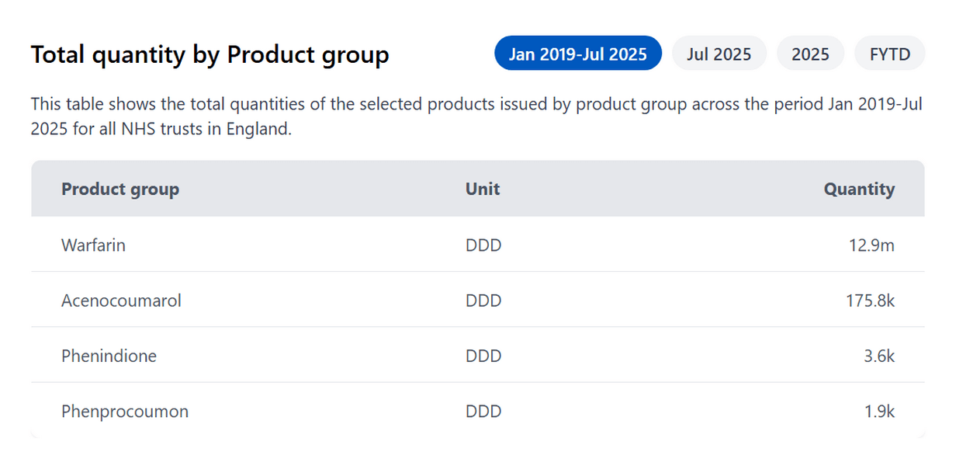Click the Unit column header
Screen dimensions: 980x476
[483, 189]
